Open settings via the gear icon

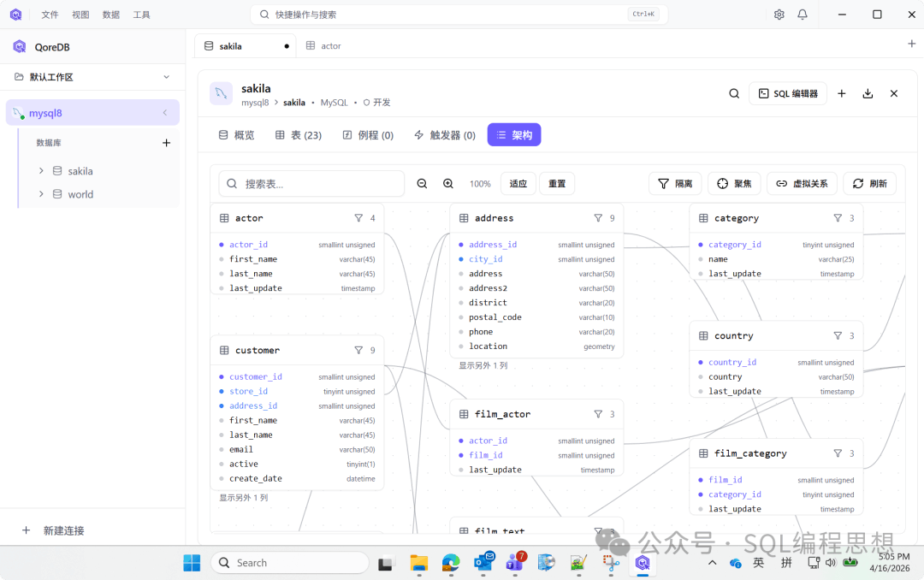coord(779,15)
